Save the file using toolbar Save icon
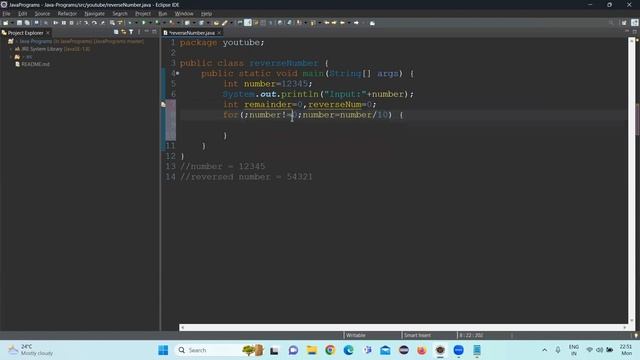The width and height of the screenshot is (640, 360). click(20, 23)
